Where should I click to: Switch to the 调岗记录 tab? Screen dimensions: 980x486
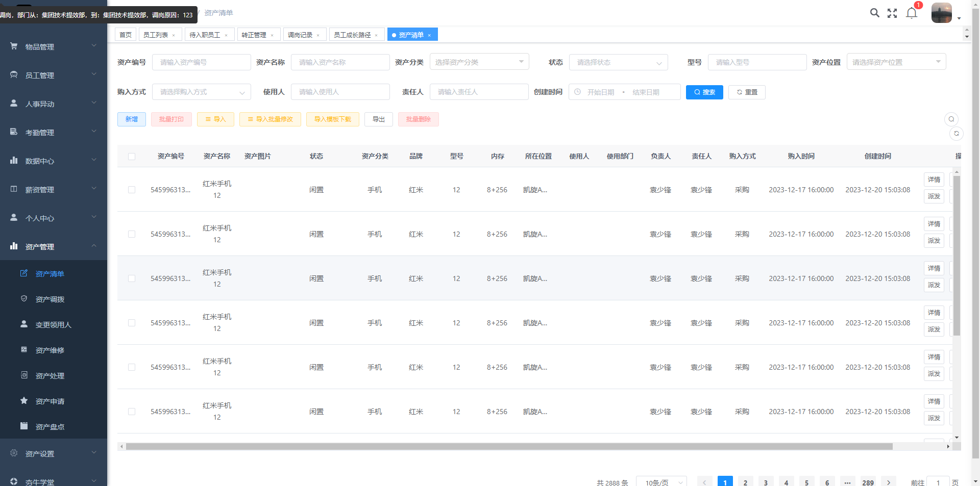[300, 35]
